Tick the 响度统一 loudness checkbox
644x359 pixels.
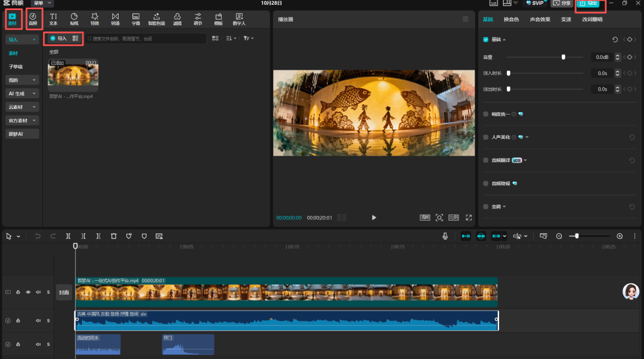(x=486, y=113)
